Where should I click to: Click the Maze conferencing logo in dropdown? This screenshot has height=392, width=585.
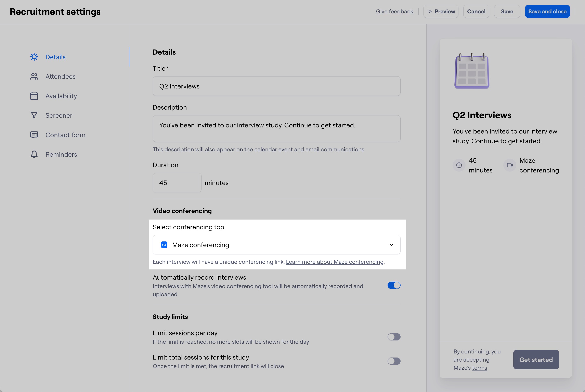point(164,245)
